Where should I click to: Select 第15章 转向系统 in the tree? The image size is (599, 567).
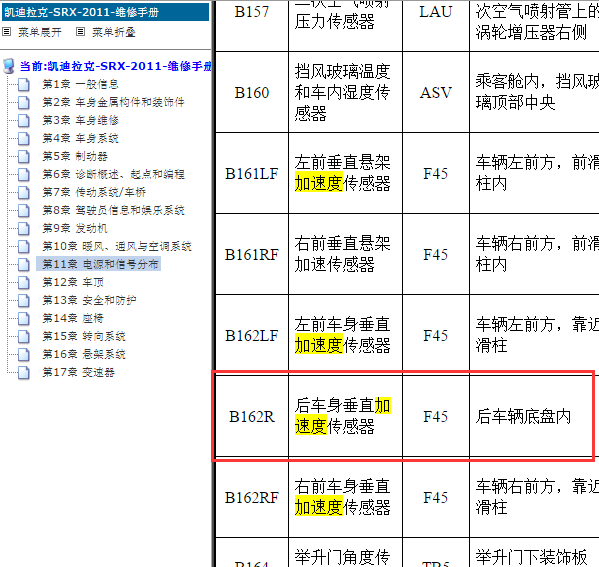tap(84, 336)
